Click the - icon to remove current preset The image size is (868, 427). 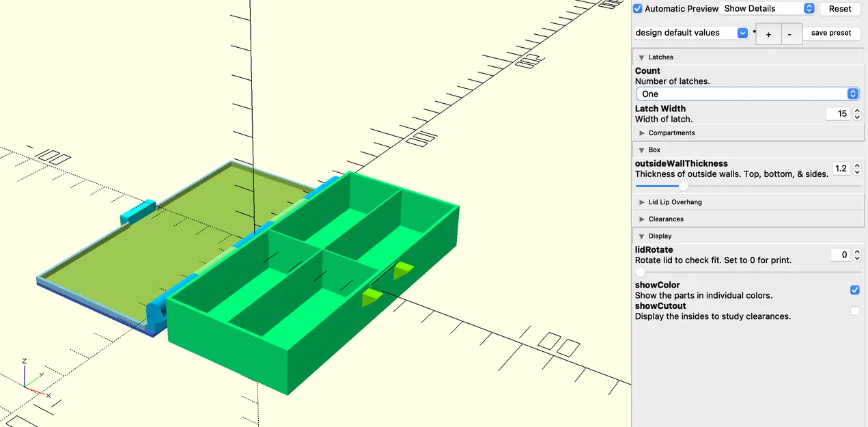pos(790,33)
